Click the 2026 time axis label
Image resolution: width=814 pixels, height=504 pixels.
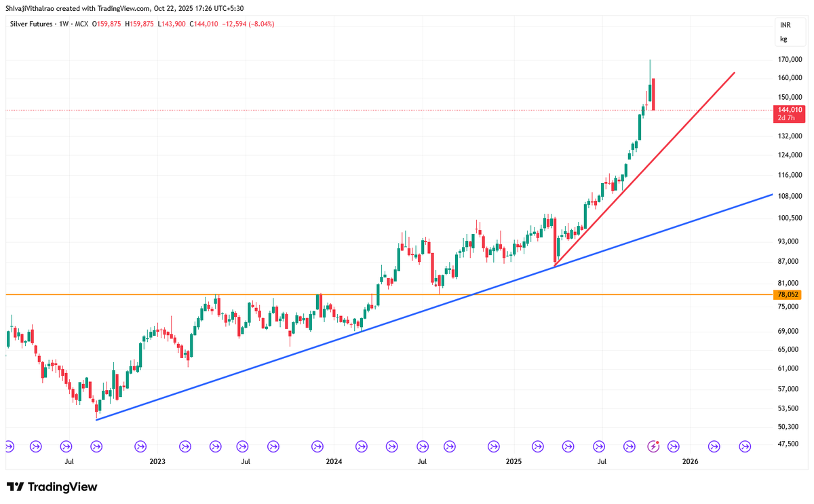[x=690, y=461]
